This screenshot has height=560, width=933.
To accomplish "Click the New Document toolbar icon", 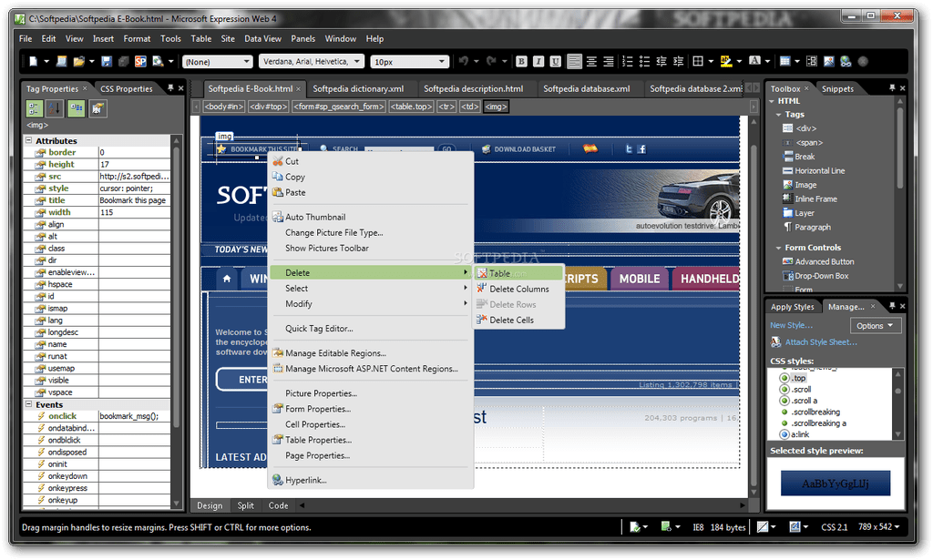I will tap(34, 61).
